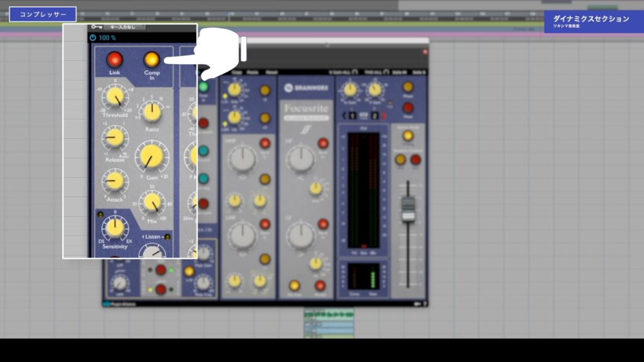Select channel 2 in the channel selector
Image resolution: width=644 pixels, height=362 pixels.
click(375, 116)
